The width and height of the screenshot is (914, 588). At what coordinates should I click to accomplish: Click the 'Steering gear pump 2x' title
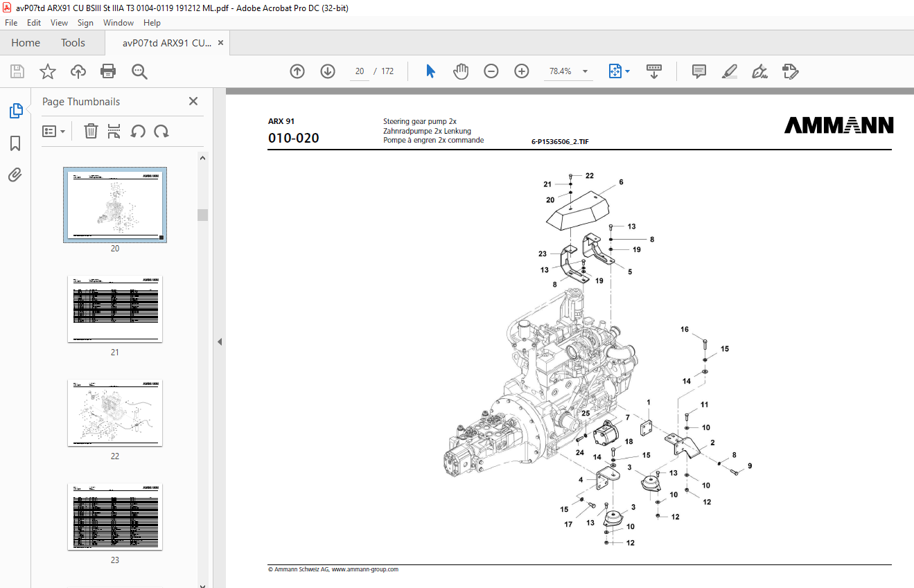(420, 121)
